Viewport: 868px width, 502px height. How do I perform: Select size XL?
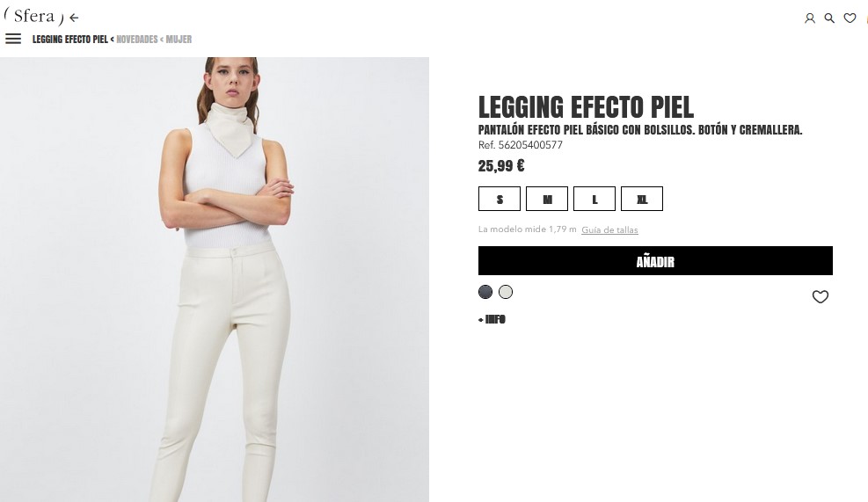[642, 199]
